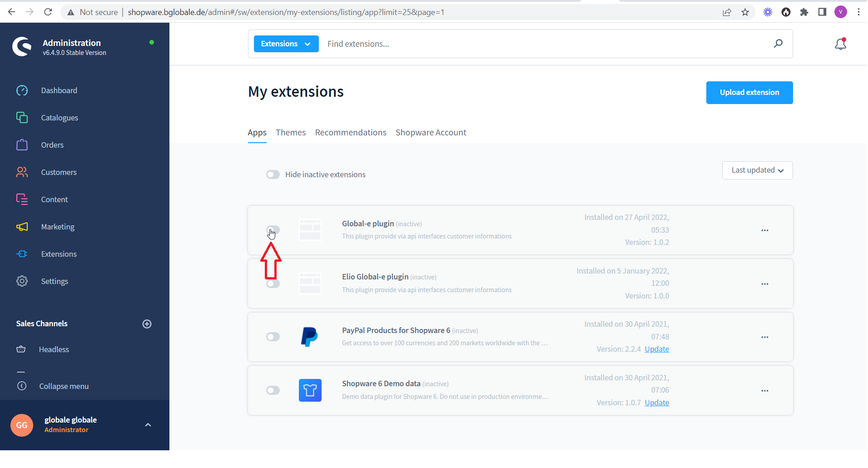The width and height of the screenshot is (868, 468).
Task: Activate the Shopware 6 Demo data toggle
Action: pos(273,390)
